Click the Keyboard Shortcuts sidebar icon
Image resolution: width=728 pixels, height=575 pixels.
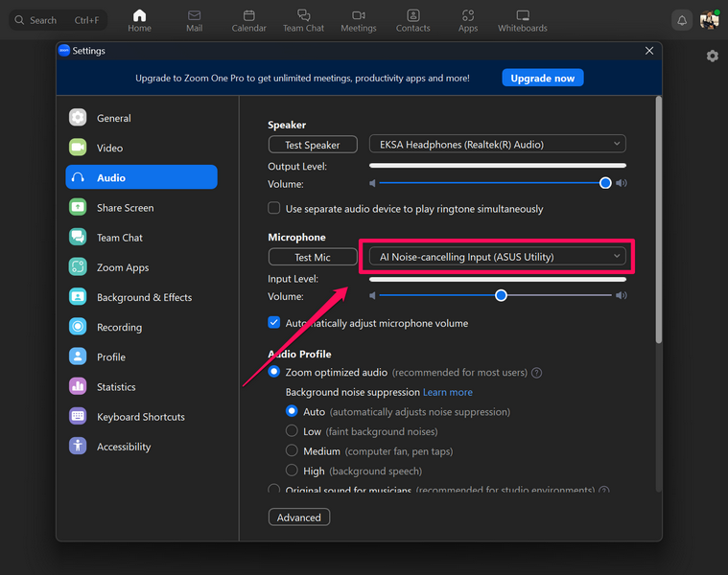click(x=78, y=417)
